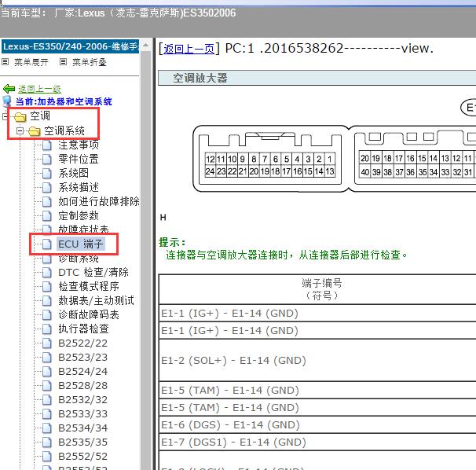Click the page icon next to 零件位置
Image resolution: width=476 pixels, height=470 pixels.
47,159
